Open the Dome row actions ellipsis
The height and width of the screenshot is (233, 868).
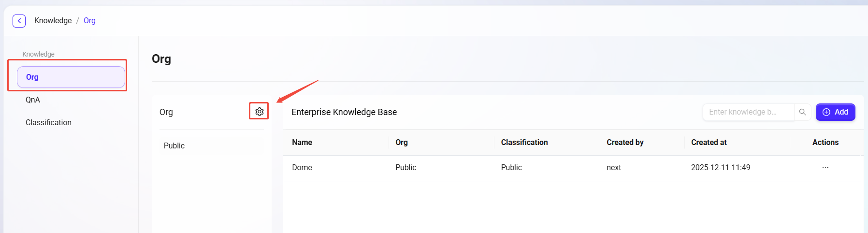point(825,168)
